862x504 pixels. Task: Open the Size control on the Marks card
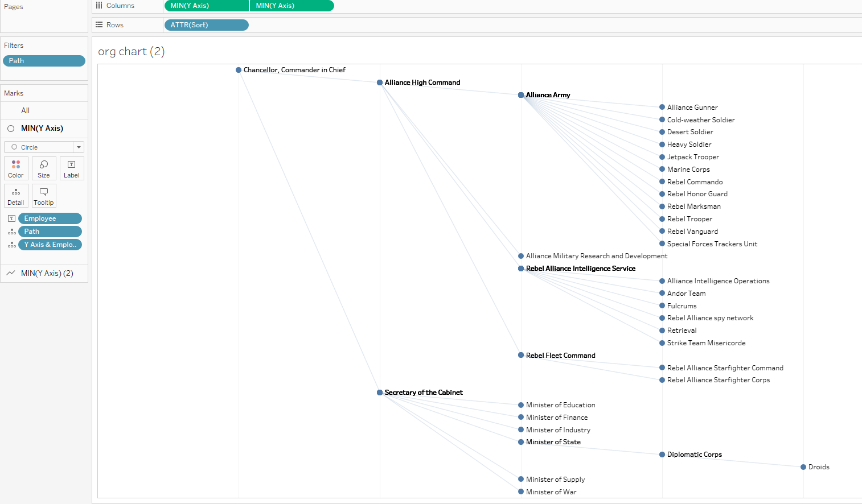tap(44, 168)
